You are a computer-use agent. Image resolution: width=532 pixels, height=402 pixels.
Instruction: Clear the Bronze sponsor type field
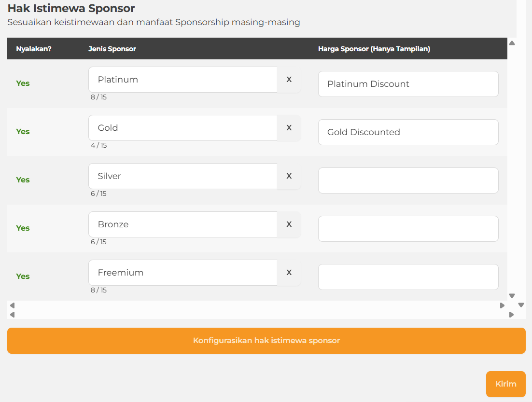[289, 224]
